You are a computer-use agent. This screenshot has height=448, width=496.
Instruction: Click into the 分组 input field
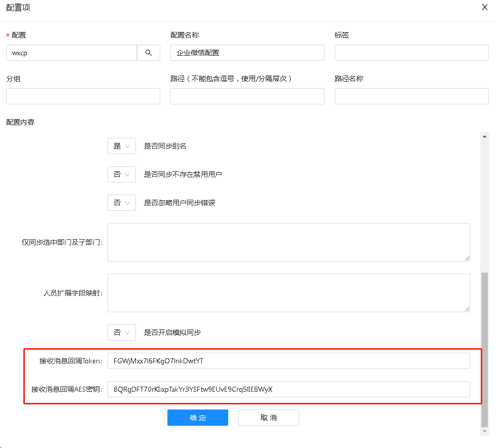(83, 96)
